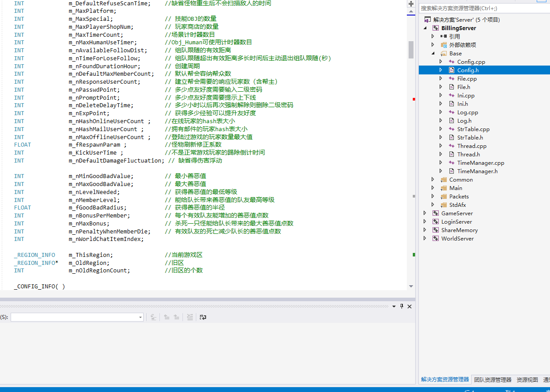The image size is (550, 392).
Task: Click the Log.cpp file icon
Action: 452,113
